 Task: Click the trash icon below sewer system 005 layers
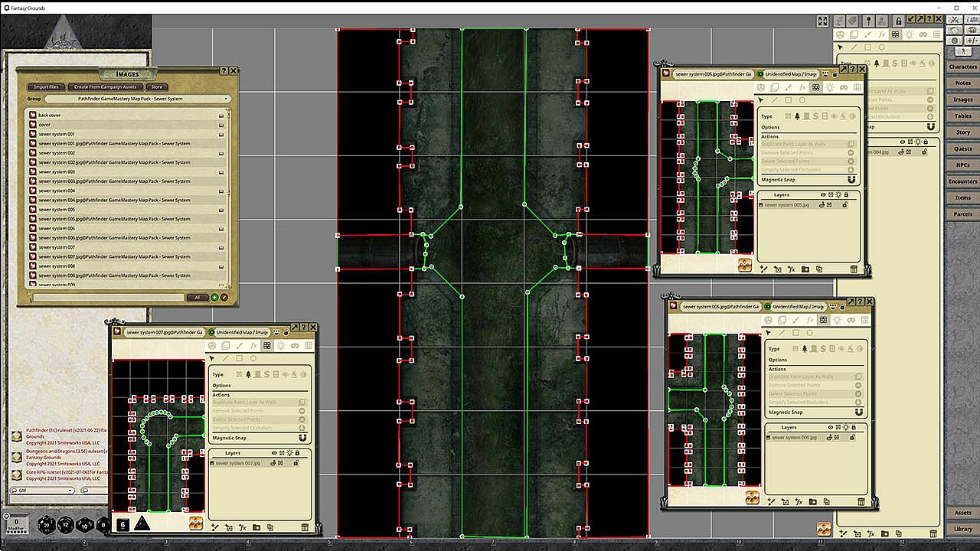(x=854, y=269)
